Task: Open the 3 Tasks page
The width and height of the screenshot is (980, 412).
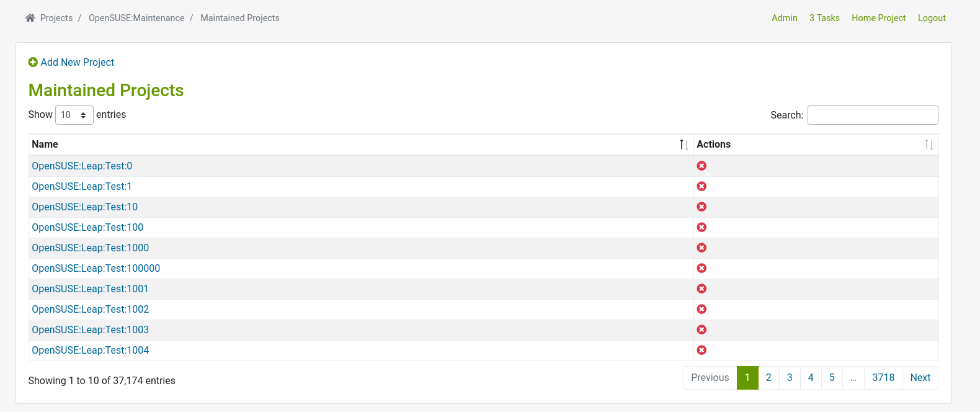Action: point(824,18)
